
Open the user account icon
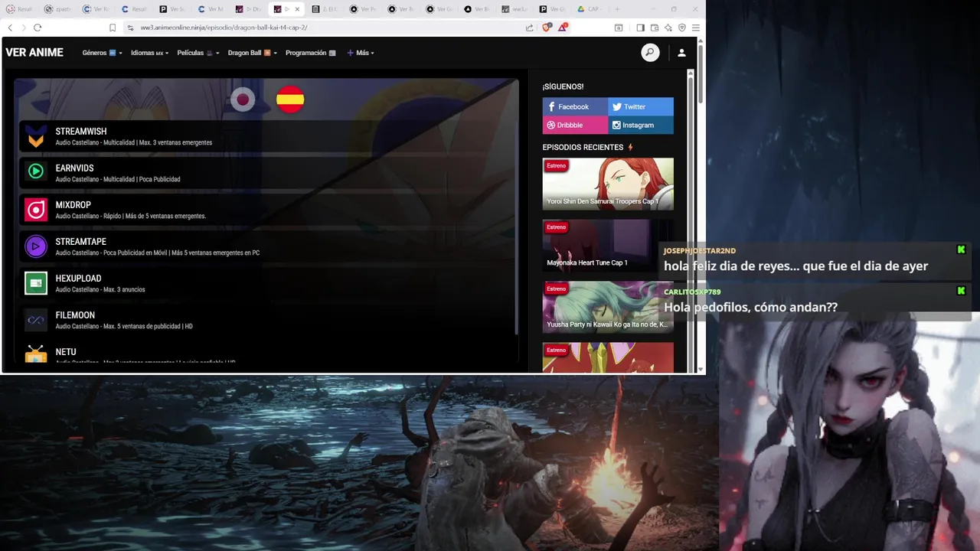click(681, 53)
